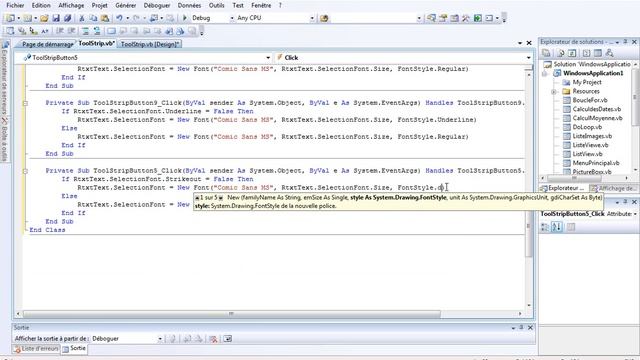This screenshot has height=360, width=640.
Task: Open the Déboguer output source dropdown
Action: tap(160, 339)
